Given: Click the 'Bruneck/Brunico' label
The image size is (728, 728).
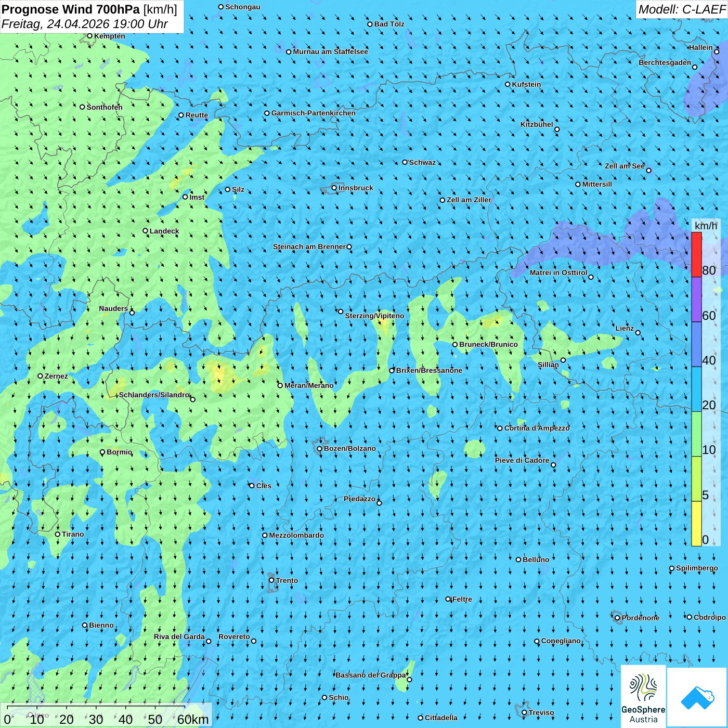Looking at the screenshot, I should pos(489,344).
